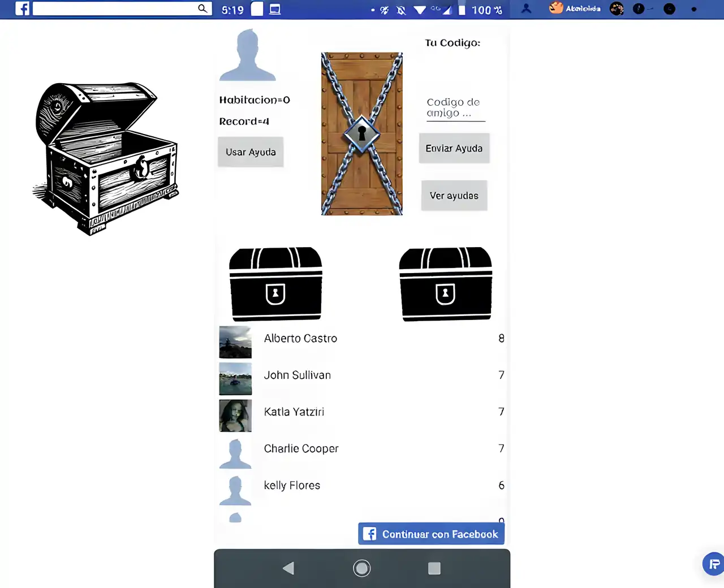Click the default profile avatar above Habitacion
This screenshot has height=588, width=724.
[x=248, y=55]
